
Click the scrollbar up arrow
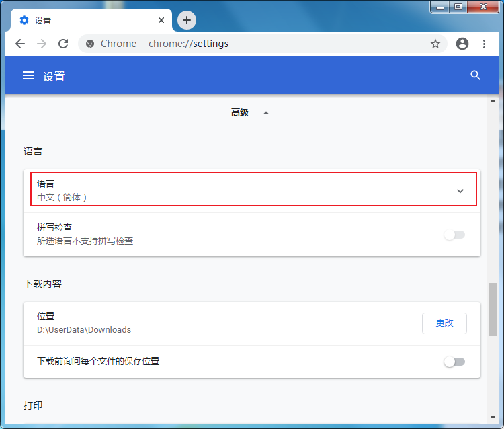[x=493, y=100]
